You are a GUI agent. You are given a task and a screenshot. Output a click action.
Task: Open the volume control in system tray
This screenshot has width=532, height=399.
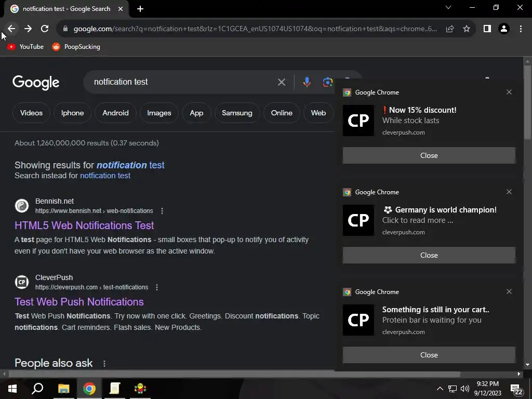point(465,389)
